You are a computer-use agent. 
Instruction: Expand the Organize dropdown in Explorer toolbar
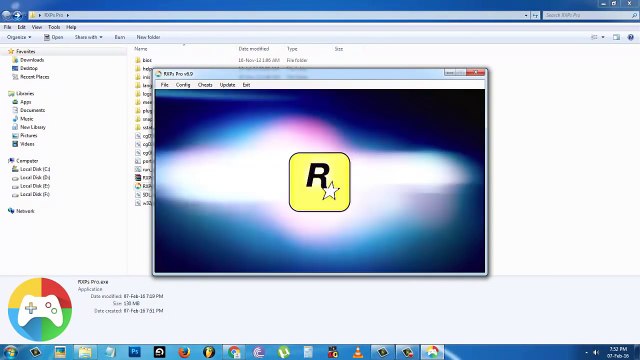pos(19,37)
